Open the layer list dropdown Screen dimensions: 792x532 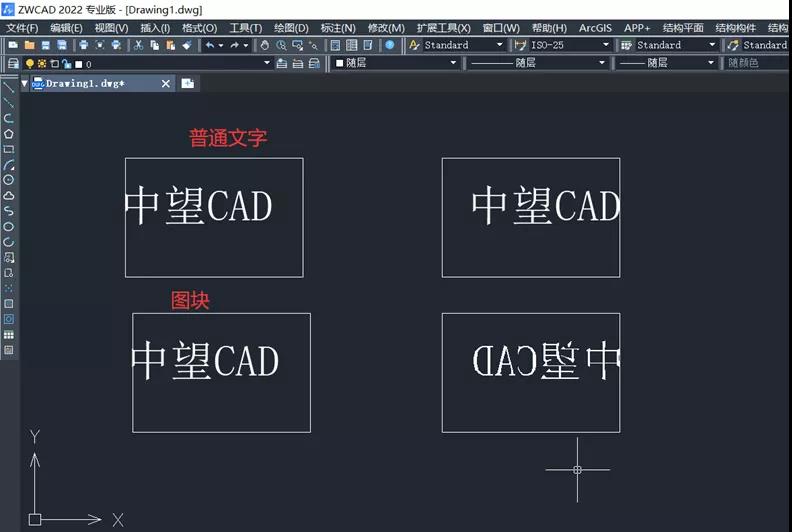pyautogui.click(x=267, y=63)
